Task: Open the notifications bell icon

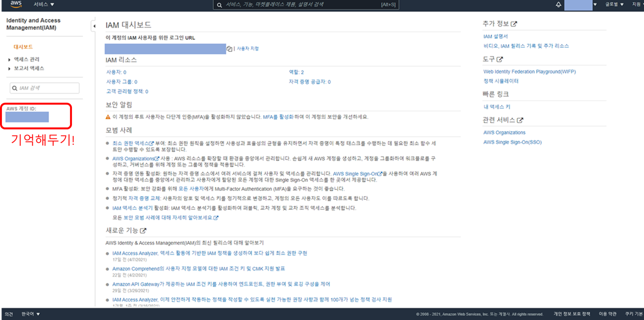Action: tap(558, 5)
